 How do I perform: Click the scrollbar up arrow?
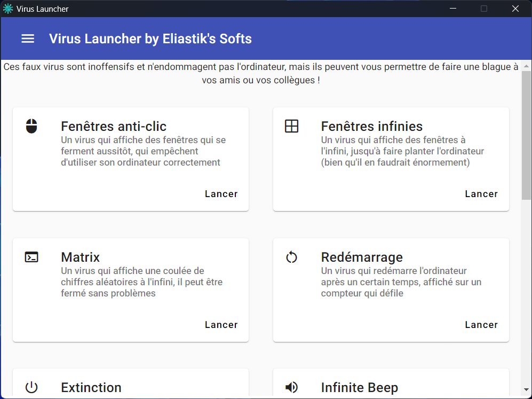pyautogui.click(x=526, y=66)
